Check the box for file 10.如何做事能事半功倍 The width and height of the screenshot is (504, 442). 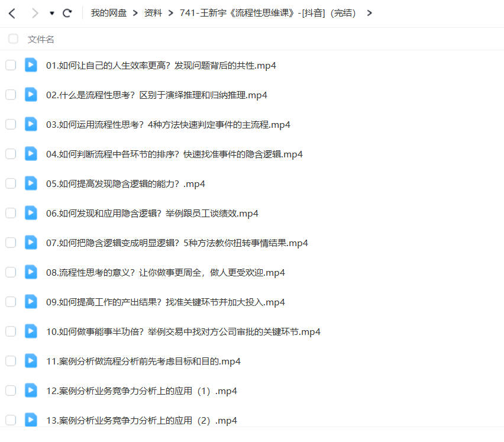pyautogui.click(x=11, y=331)
